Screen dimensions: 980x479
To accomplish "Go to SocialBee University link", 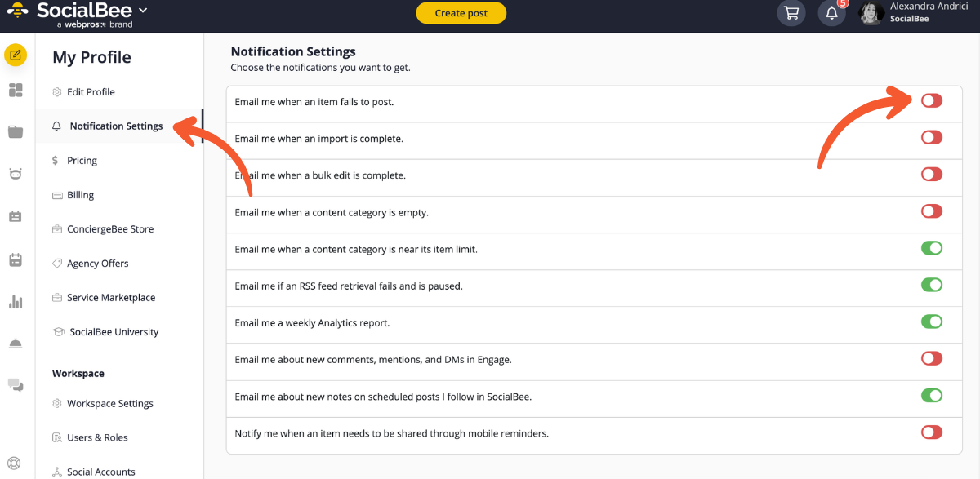I will click(114, 332).
